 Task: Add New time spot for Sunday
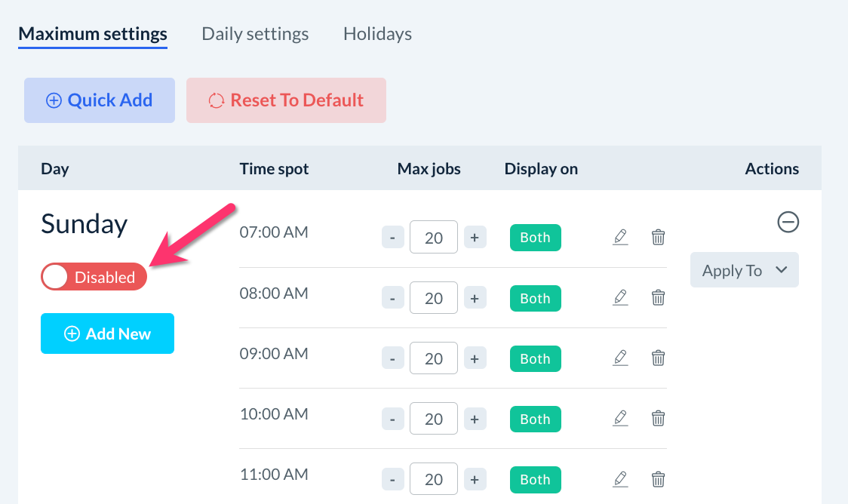(107, 333)
